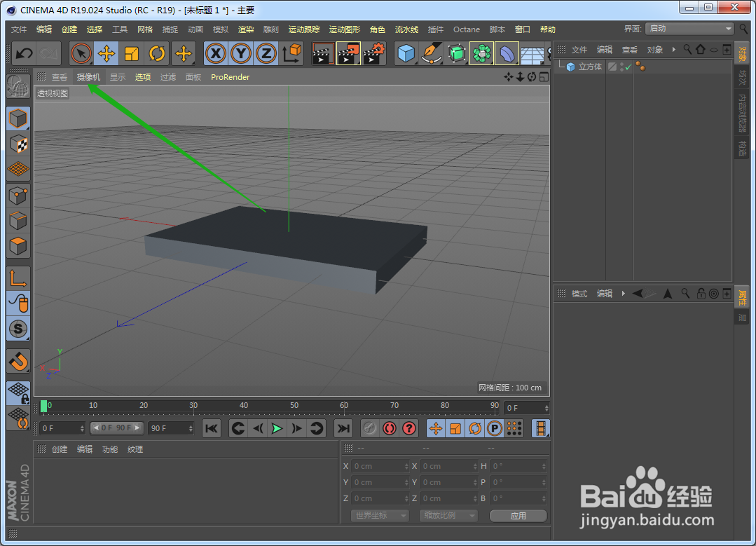Select the 立方体 object in object manager
Viewport: 756px width, 546px height.
[x=590, y=67]
